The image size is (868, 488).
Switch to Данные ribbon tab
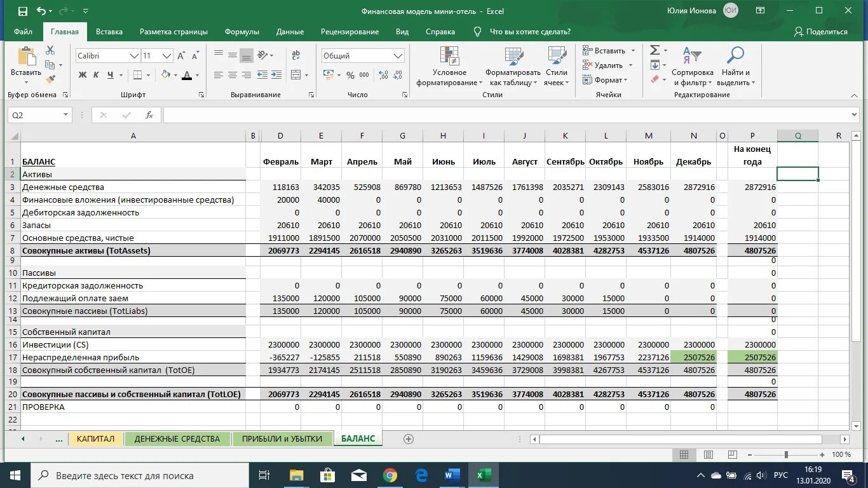290,32
